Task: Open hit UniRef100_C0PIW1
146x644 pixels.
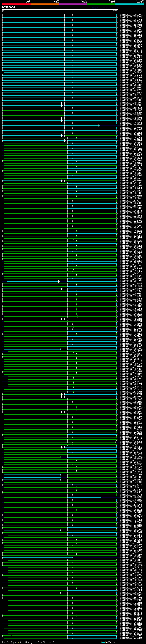Action: coord(131,70)
